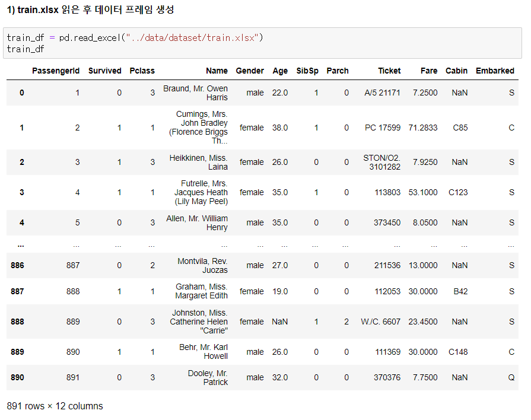Click fare value '71.2833'
The height and width of the screenshot is (420, 531).
[423, 128]
